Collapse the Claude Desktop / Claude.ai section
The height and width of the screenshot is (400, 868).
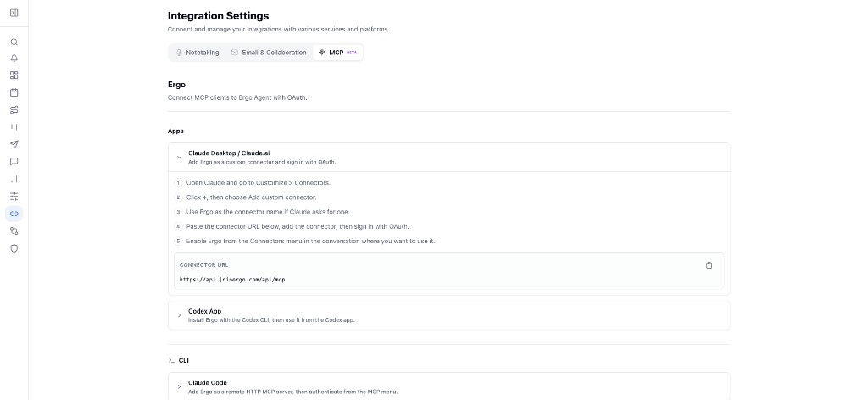coord(179,157)
